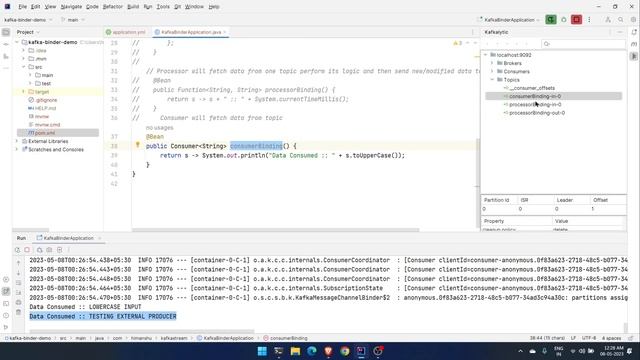Open the Navigate menu

[x=71, y=7]
